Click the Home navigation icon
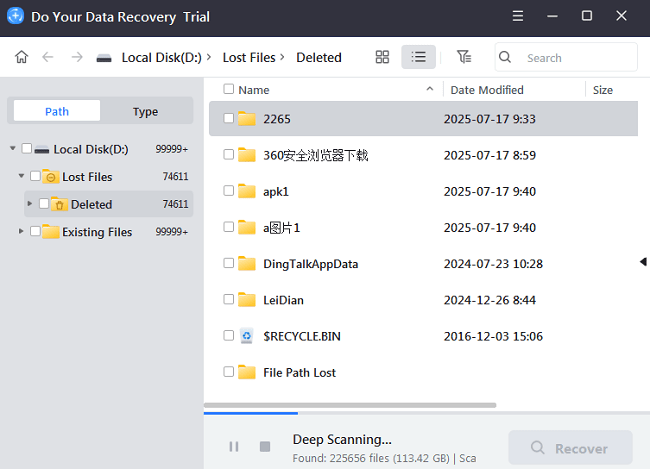Viewport: 650px width, 469px height. point(21,58)
